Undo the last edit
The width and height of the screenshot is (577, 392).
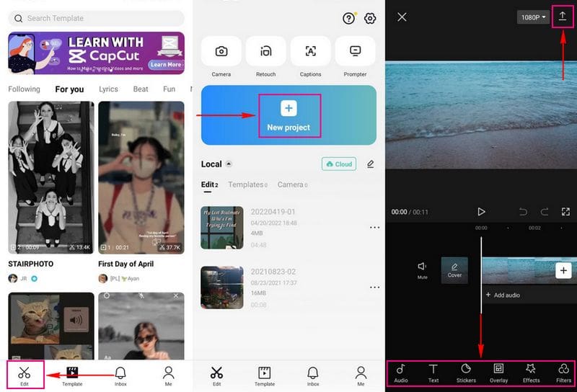click(x=523, y=212)
